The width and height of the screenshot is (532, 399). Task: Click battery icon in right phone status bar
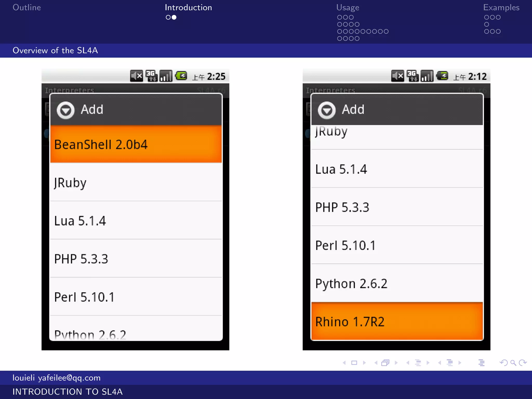(442, 76)
